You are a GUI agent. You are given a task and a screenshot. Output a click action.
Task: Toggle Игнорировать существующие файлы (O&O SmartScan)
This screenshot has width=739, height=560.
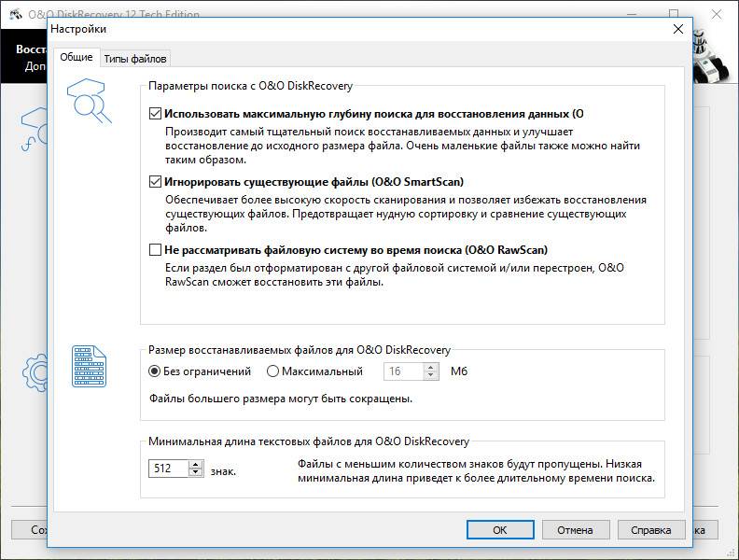pyautogui.click(x=155, y=181)
